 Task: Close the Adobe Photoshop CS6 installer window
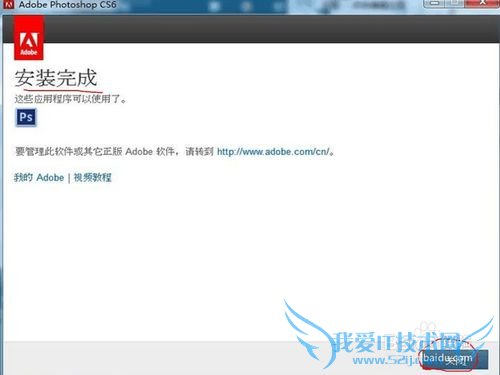(482, 3)
